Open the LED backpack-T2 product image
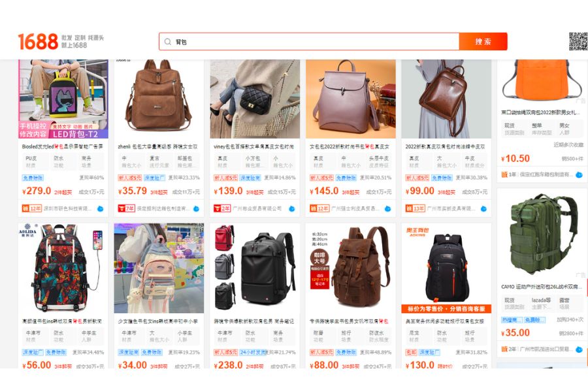 coord(63,99)
